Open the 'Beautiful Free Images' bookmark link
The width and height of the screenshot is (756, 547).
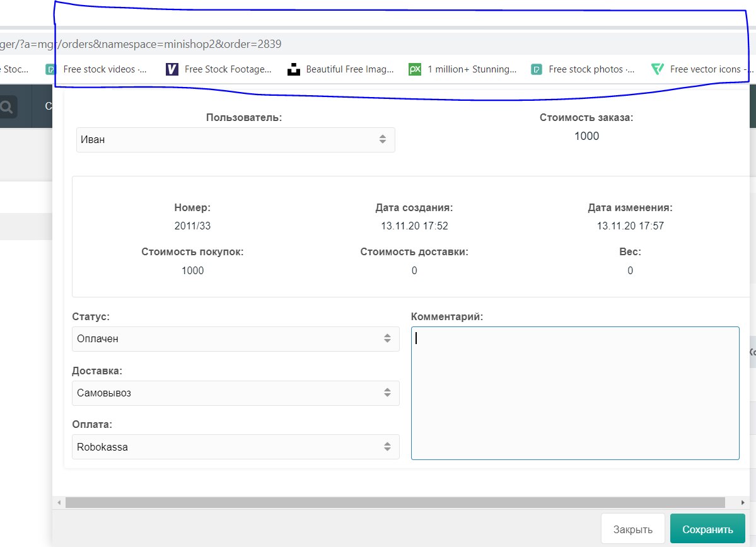[x=349, y=69]
